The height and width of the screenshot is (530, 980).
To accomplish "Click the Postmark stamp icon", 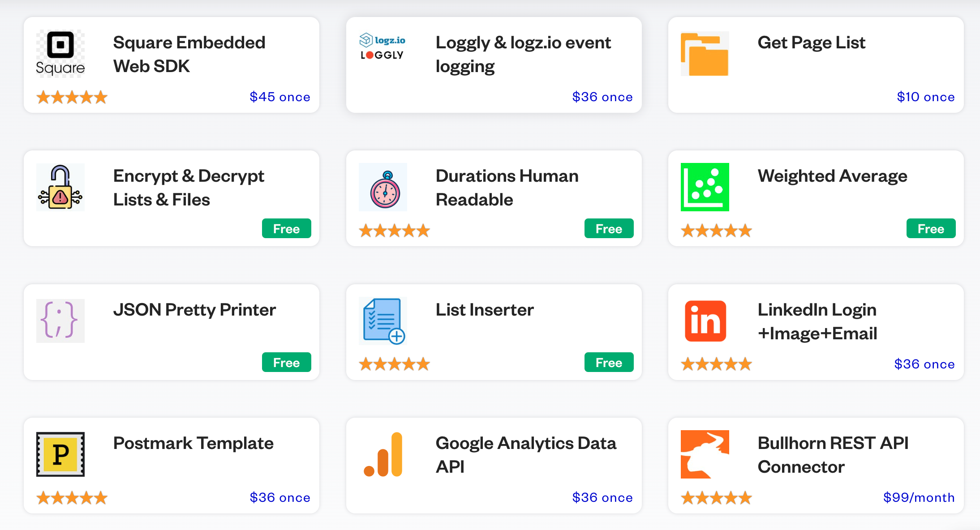I will [x=60, y=454].
